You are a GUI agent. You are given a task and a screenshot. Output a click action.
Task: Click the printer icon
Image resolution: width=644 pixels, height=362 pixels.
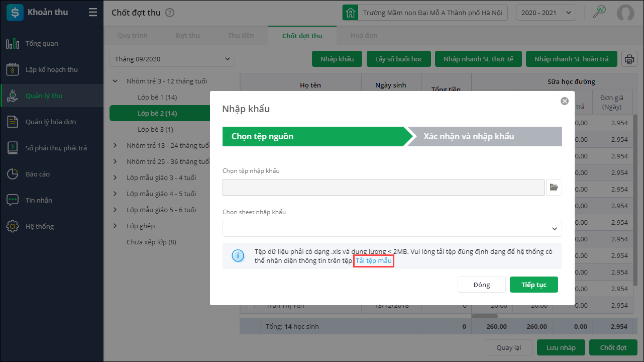coord(629,59)
